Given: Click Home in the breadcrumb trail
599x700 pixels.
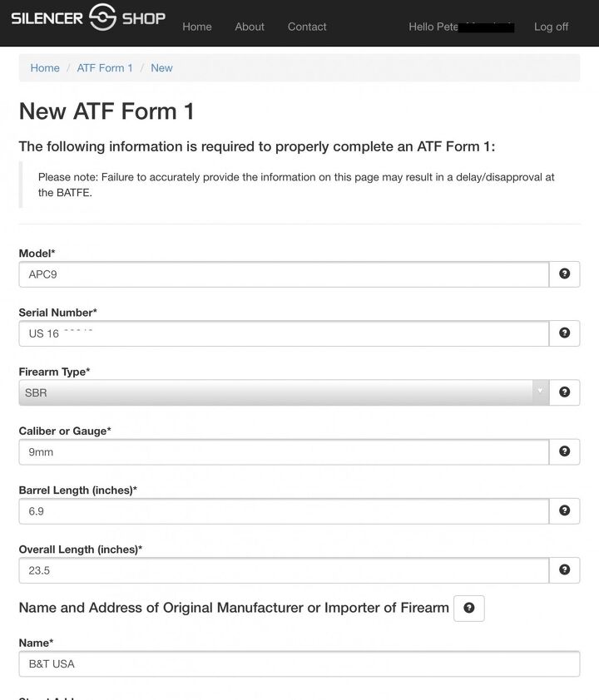Looking at the screenshot, I should click(45, 68).
